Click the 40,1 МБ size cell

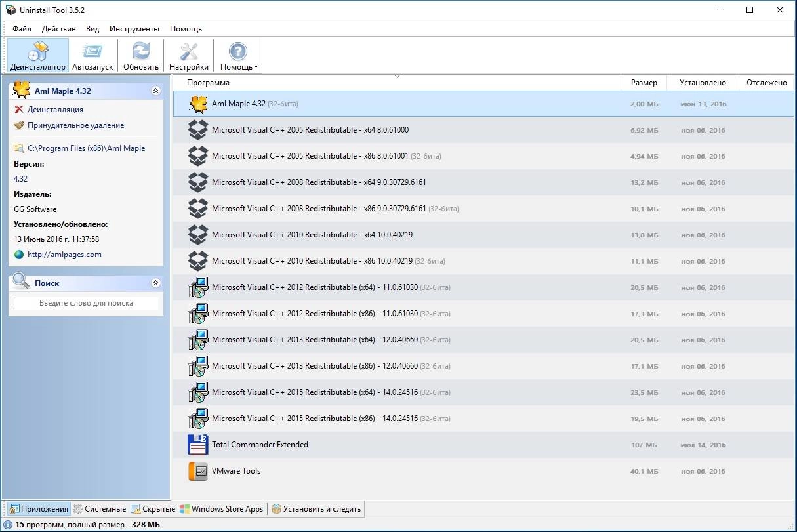click(x=644, y=472)
